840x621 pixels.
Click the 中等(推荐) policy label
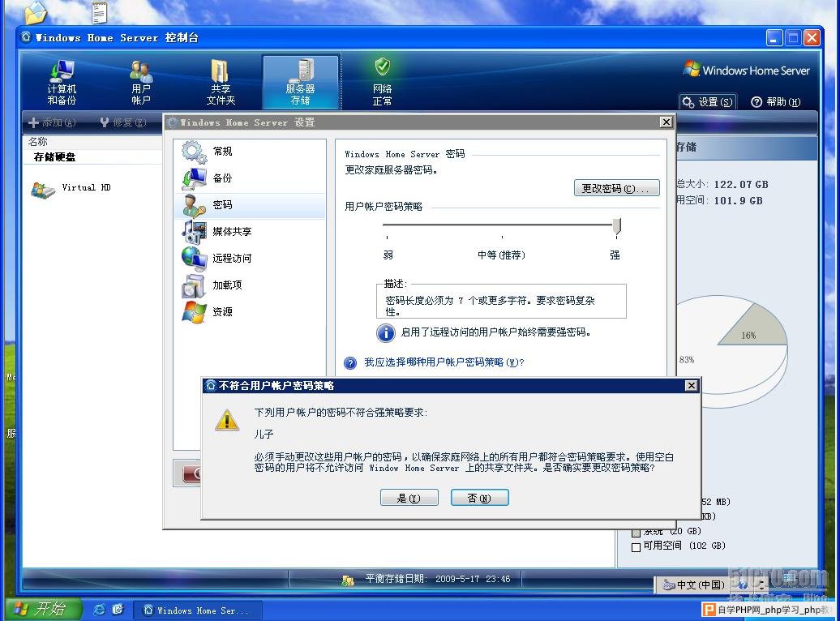pyautogui.click(x=501, y=255)
